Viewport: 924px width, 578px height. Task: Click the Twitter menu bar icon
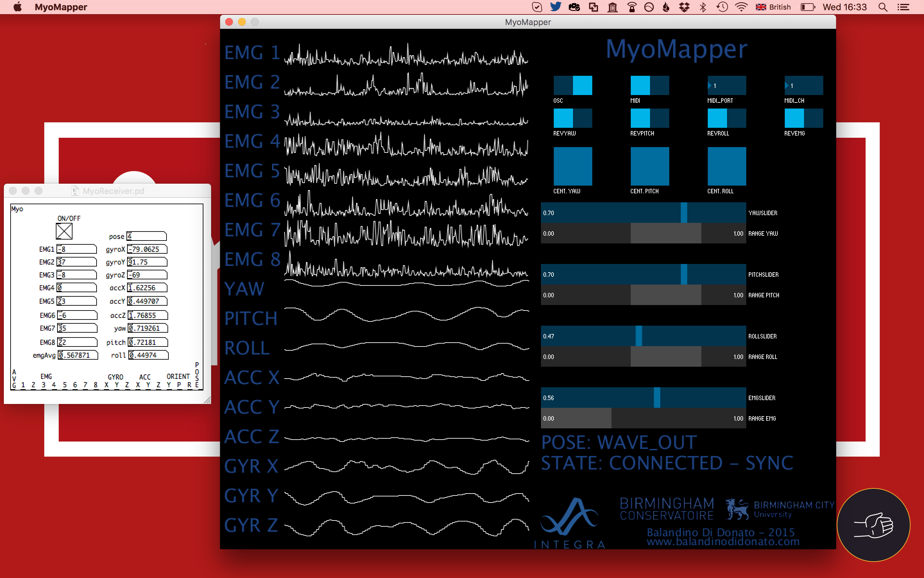(x=556, y=7)
